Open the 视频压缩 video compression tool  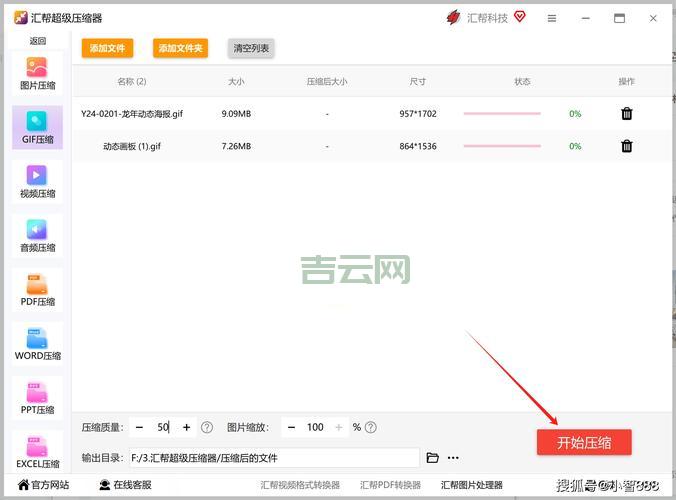click(x=38, y=181)
